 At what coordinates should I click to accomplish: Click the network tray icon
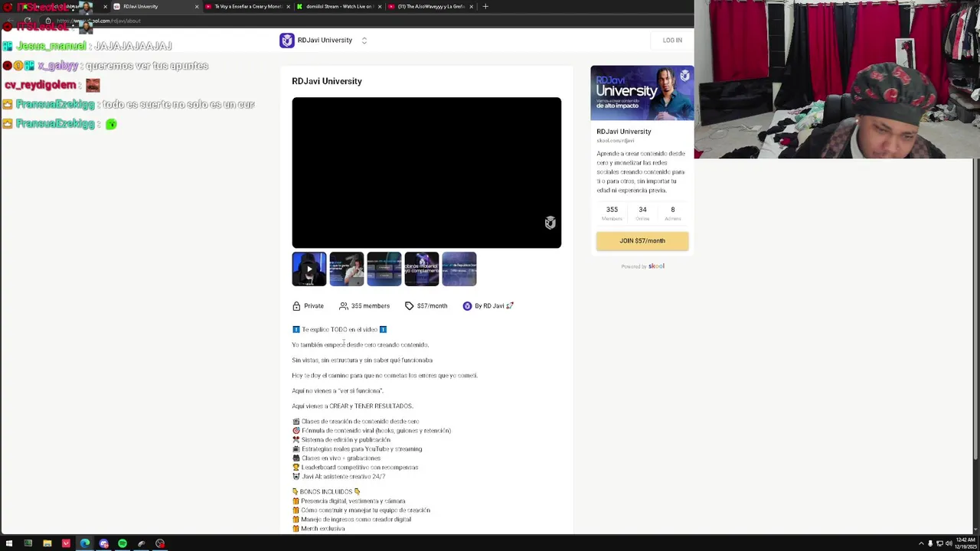(939, 543)
